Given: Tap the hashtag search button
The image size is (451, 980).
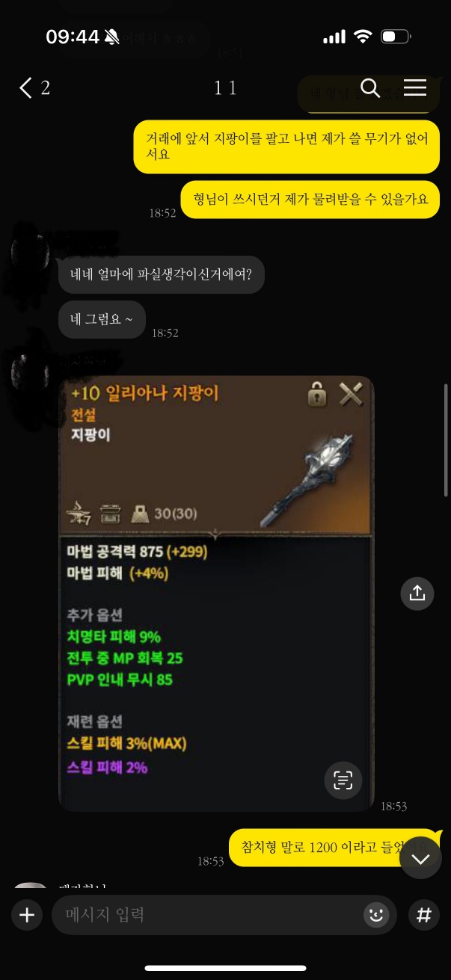Looking at the screenshot, I should click(423, 915).
